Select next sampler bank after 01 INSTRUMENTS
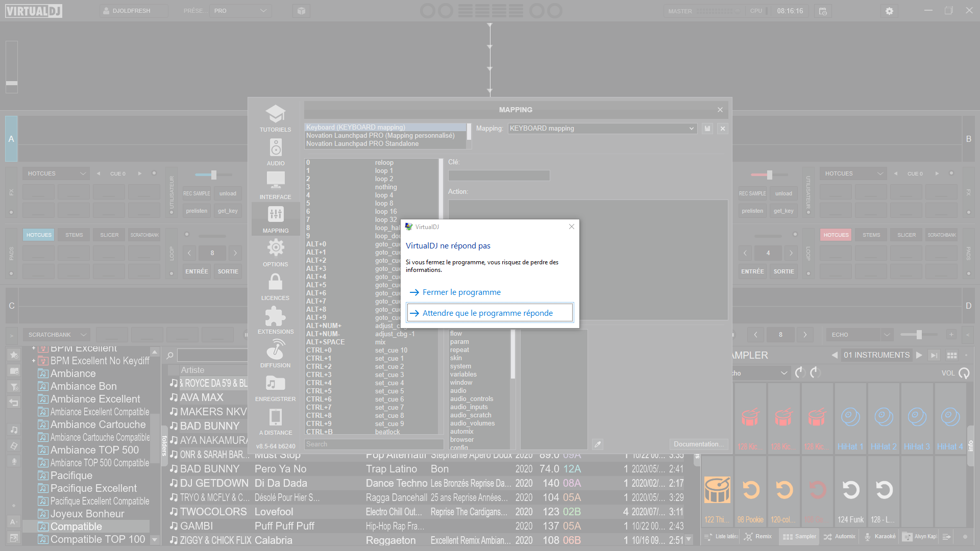Viewport: 980px width, 551px height. pos(919,355)
